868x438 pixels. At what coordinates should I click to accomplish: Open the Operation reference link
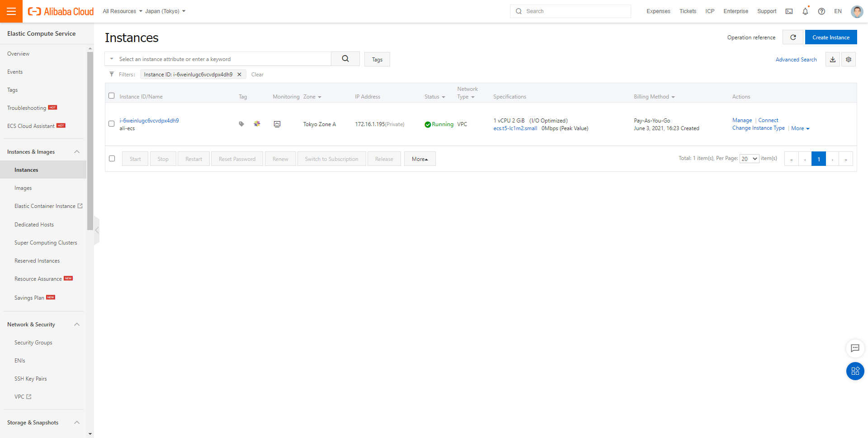(x=751, y=38)
